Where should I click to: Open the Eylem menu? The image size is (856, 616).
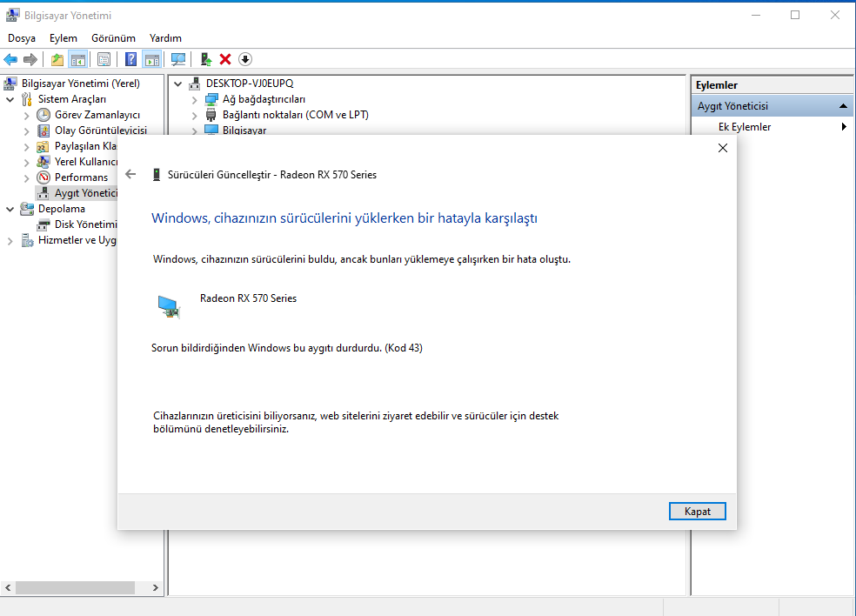coord(64,38)
